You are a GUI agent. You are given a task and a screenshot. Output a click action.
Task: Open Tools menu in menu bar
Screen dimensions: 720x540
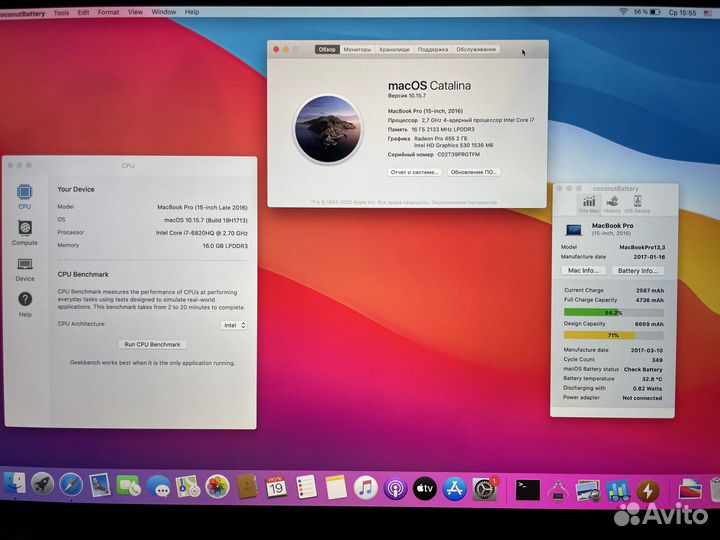[61, 12]
